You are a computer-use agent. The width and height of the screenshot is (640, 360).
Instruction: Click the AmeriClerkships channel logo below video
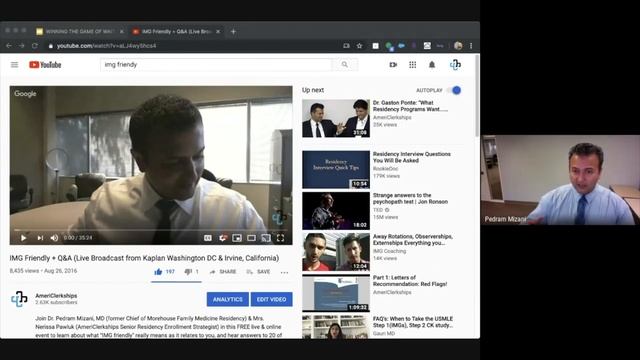coord(19,299)
